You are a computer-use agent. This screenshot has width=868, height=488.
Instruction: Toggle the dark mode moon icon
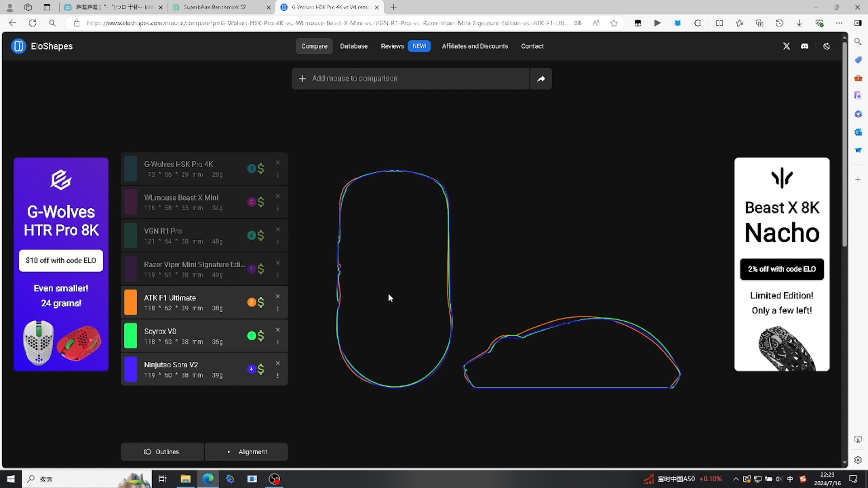826,46
